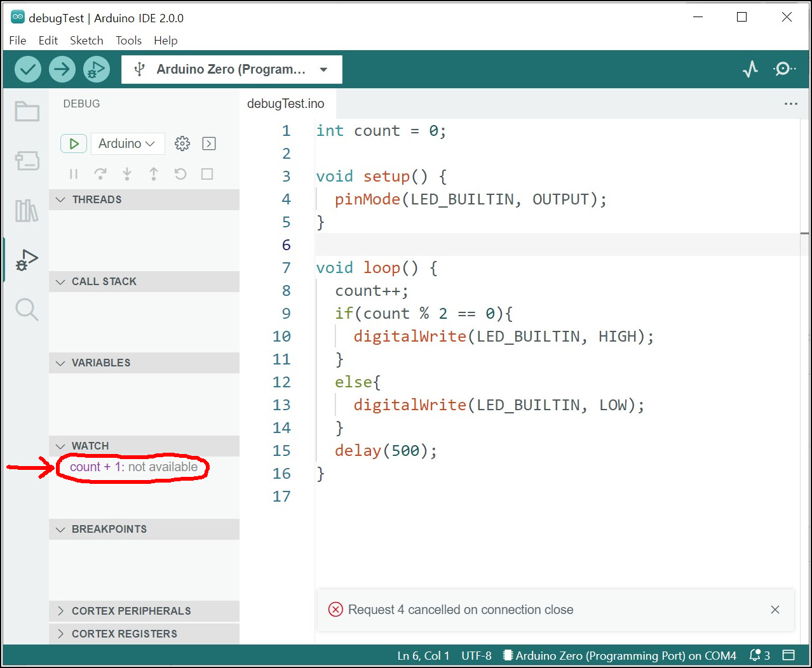Open the Sketch menu
812x668 pixels.
86,41
